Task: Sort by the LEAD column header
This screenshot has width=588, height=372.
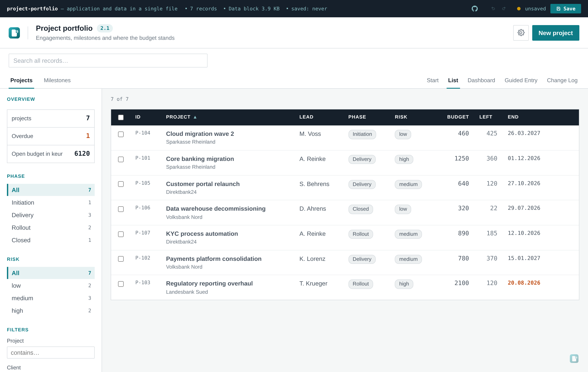Action: coord(306,117)
